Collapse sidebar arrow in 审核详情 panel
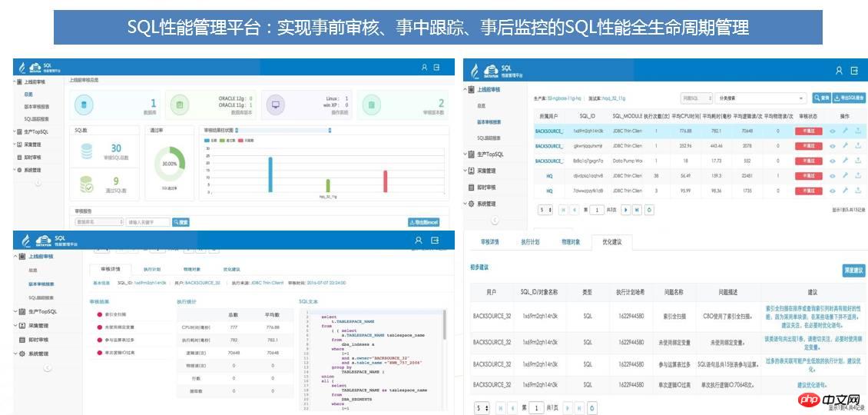Viewport: 868px width, 415px height. (x=48, y=367)
